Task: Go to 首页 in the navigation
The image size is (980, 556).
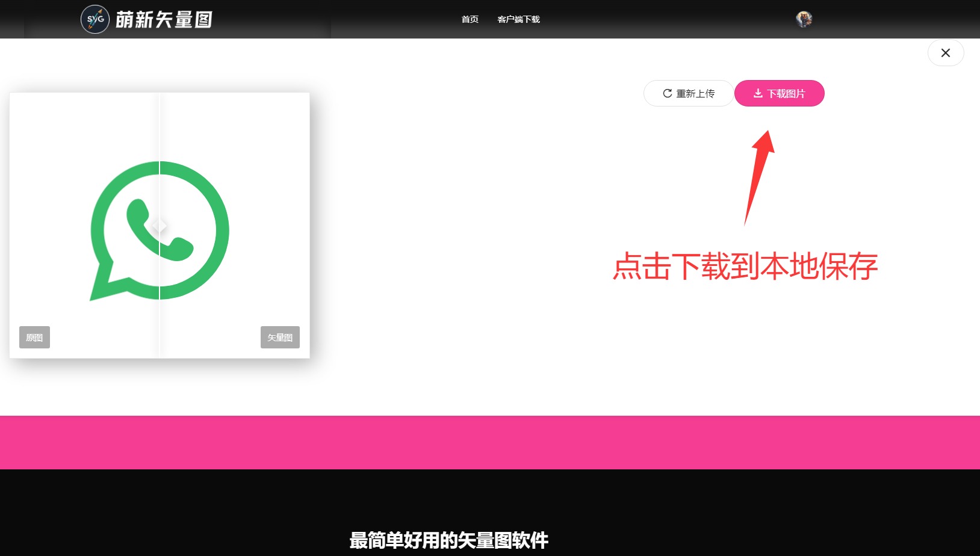Action: point(470,19)
